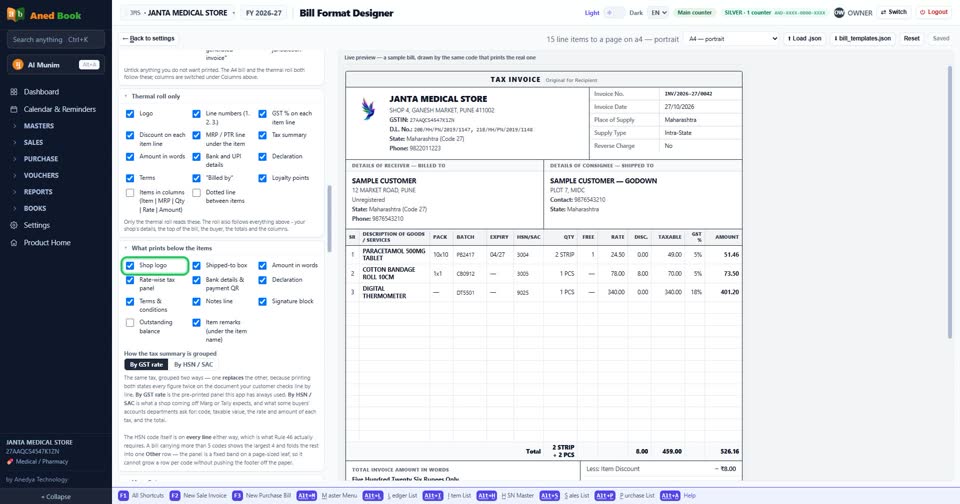Enable Items in columns checkbox

130,192
